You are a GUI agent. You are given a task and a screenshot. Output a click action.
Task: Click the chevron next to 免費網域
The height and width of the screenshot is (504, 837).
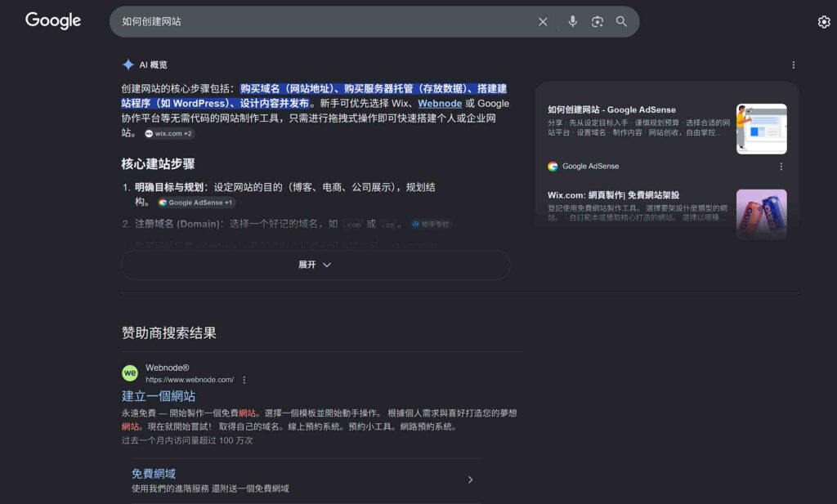point(470,480)
